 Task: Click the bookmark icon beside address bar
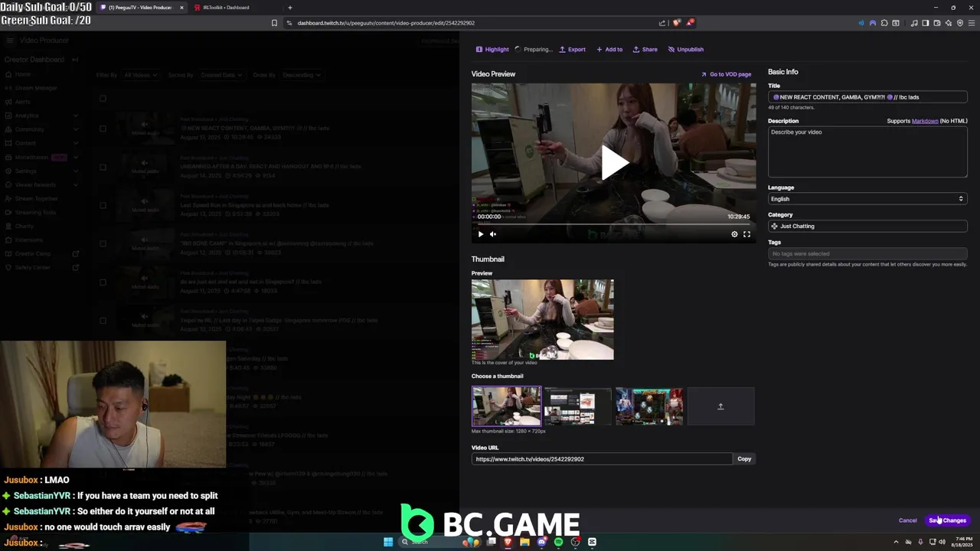(x=274, y=23)
